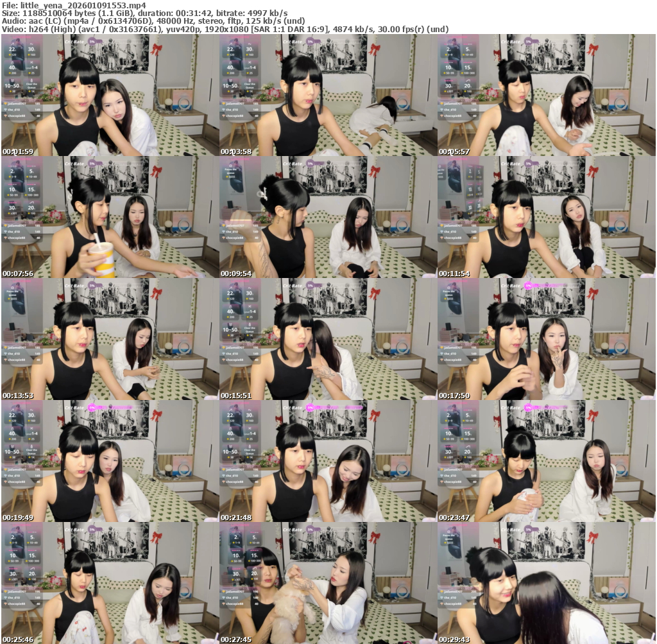
Task: Select the frame thumbnail stamped 00:25:46
Action: (110, 583)
